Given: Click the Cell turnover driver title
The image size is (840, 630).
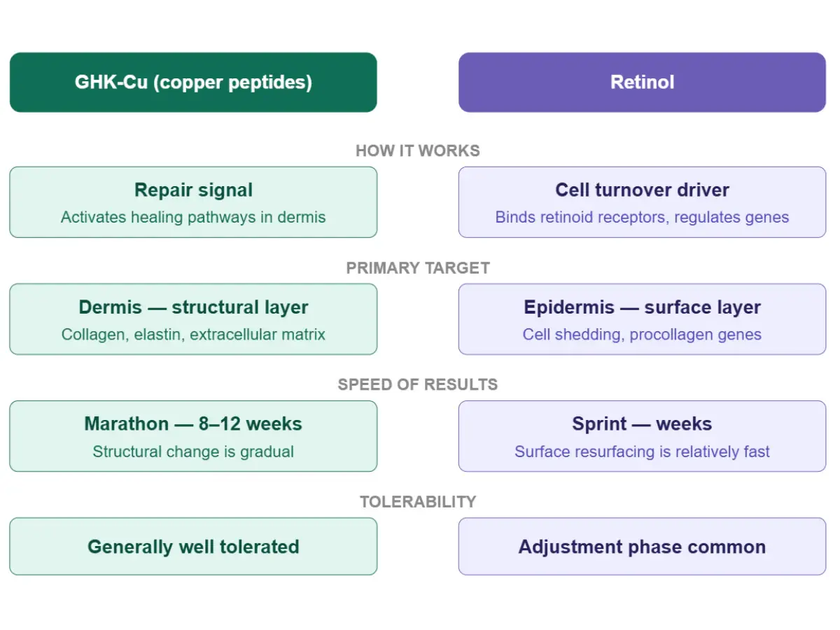Looking at the screenshot, I should [x=642, y=190].
